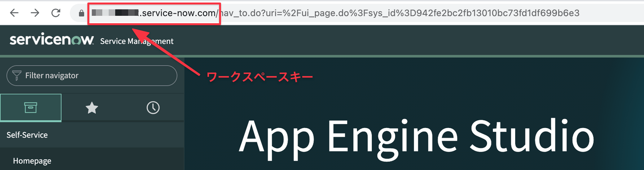
Task: Go back using browser back arrow
Action: [14, 13]
